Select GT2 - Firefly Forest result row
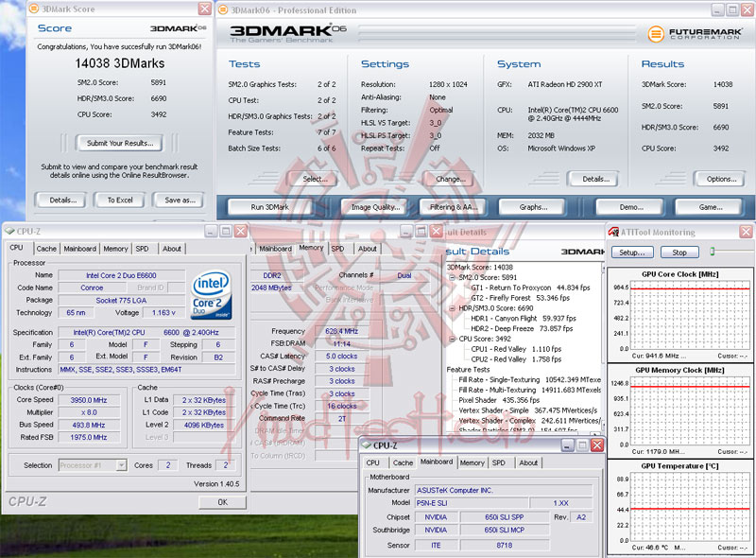Screen dimensions: 756x558 point(520,298)
